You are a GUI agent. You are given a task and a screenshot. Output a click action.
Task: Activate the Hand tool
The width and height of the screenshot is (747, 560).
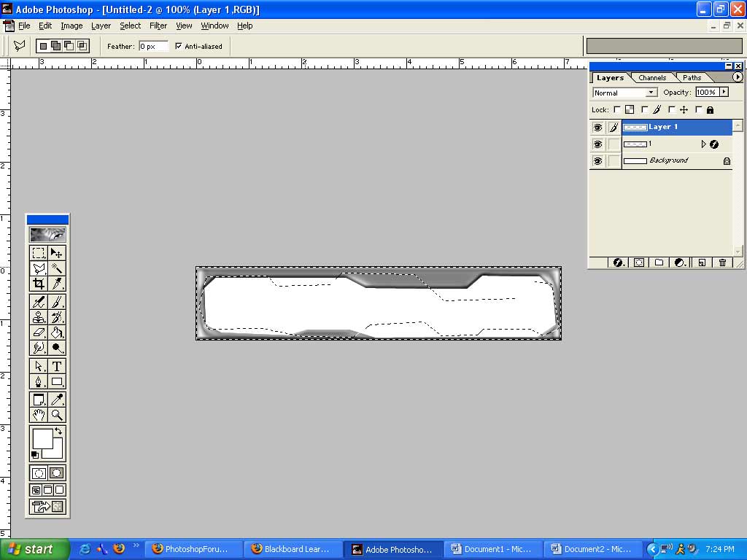[x=39, y=415]
